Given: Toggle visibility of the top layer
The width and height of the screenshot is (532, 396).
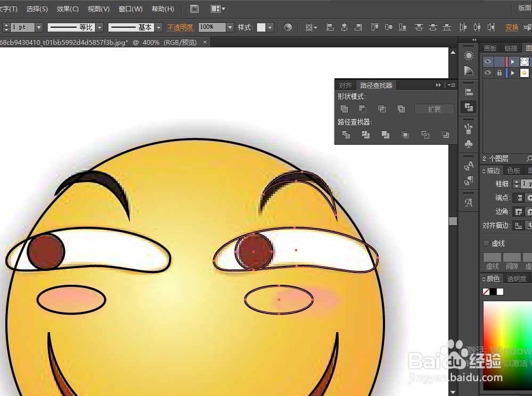Looking at the screenshot, I should 488,62.
